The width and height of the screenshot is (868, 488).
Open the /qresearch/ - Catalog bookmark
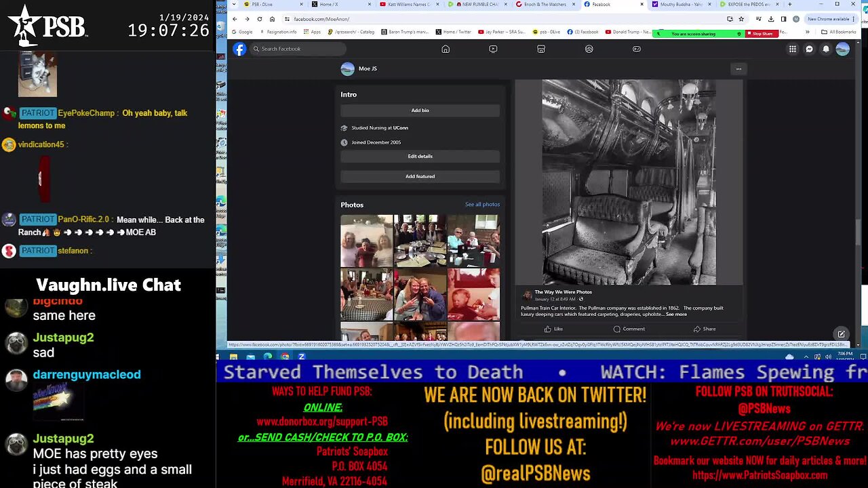pos(351,32)
